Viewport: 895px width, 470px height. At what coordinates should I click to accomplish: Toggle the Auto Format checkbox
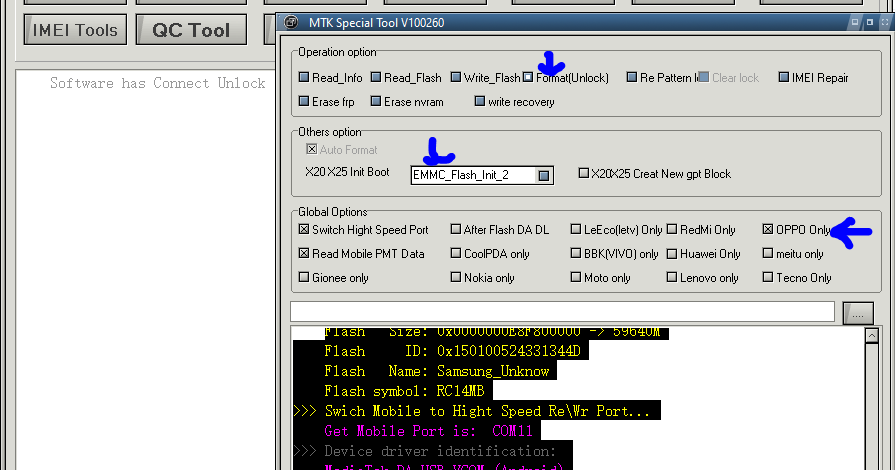[x=312, y=149]
